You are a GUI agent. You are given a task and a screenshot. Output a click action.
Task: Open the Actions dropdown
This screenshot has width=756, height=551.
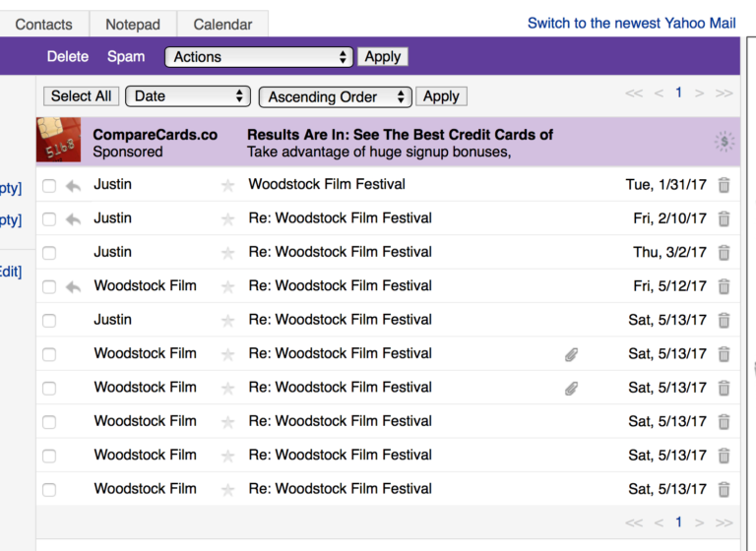[259, 57]
